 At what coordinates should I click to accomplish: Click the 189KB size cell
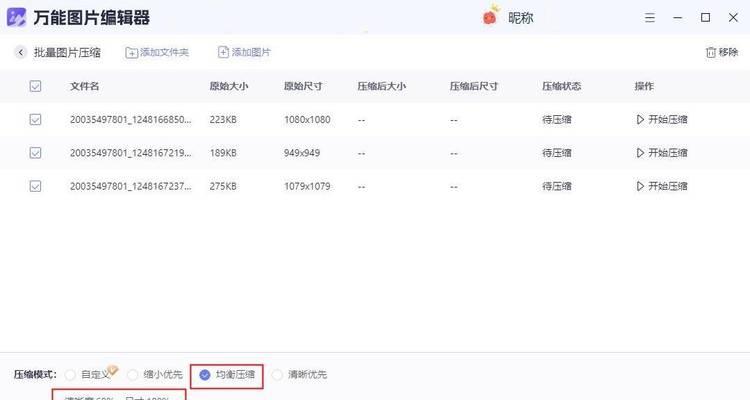[x=223, y=153]
